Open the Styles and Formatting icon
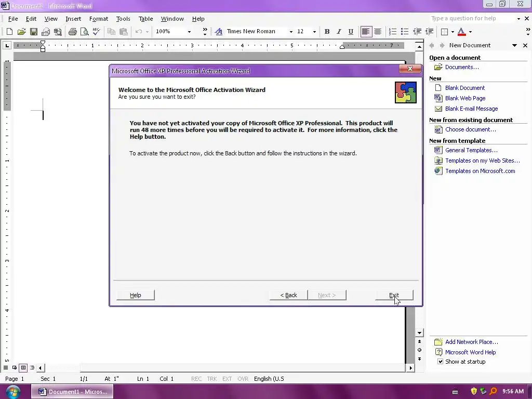 (219, 32)
